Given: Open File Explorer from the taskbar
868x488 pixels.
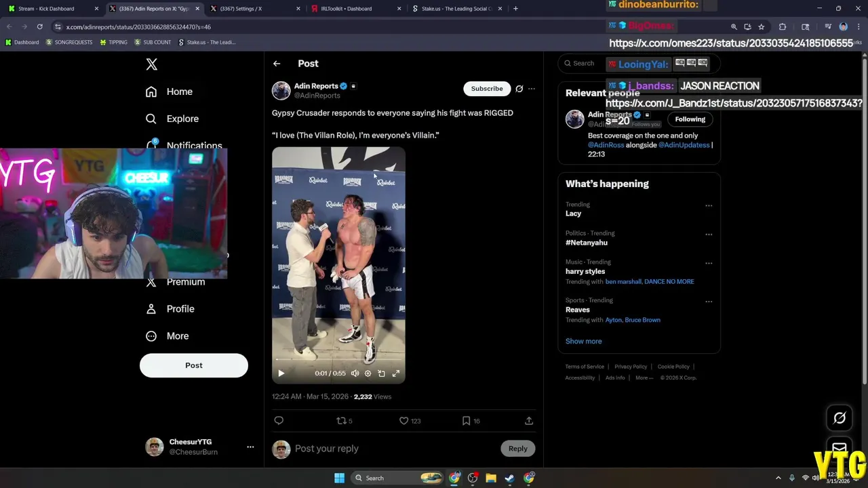Looking at the screenshot, I should (x=491, y=478).
